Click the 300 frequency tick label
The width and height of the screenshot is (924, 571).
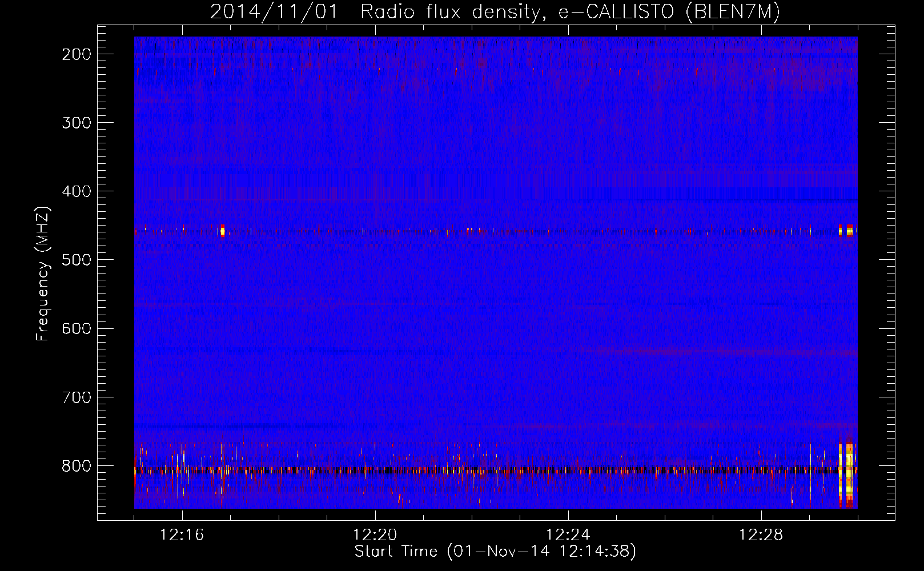77,123
